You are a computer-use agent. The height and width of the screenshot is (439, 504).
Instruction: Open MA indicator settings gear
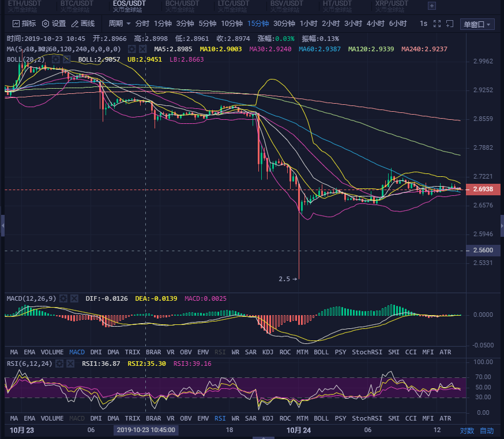tap(131, 49)
